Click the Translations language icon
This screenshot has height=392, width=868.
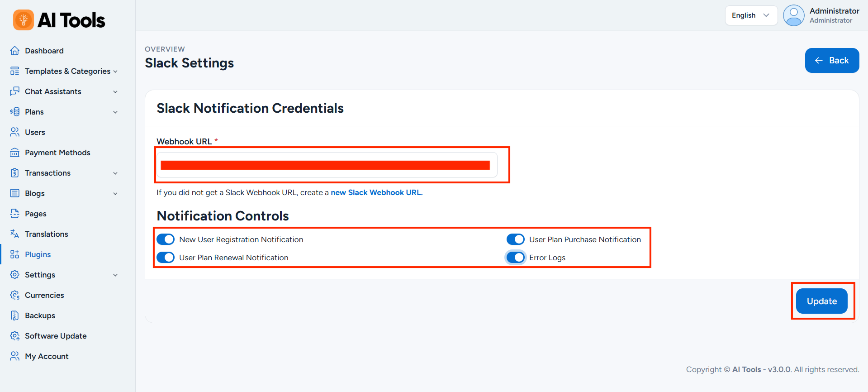(15, 234)
